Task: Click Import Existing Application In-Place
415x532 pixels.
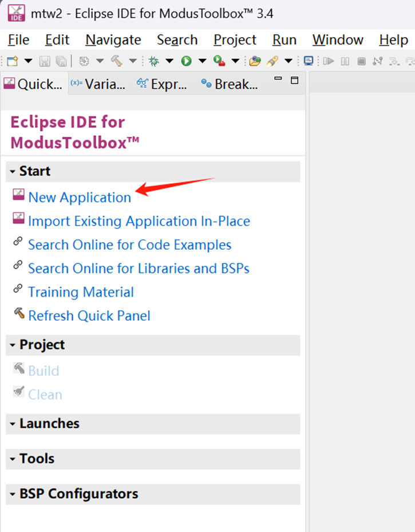Action: click(x=139, y=221)
